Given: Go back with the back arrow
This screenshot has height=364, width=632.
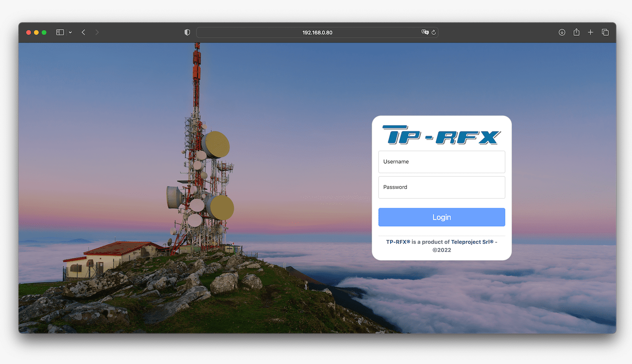Looking at the screenshot, I should pyautogui.click(x=83, y=32).
